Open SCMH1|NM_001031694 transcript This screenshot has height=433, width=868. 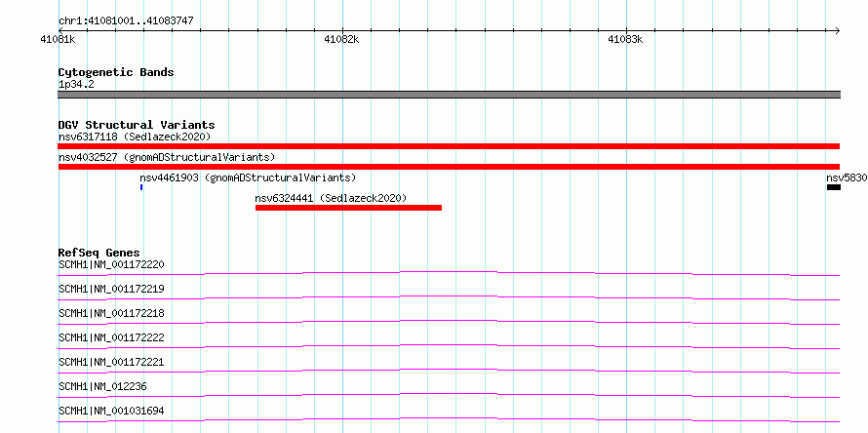point(112,411)
